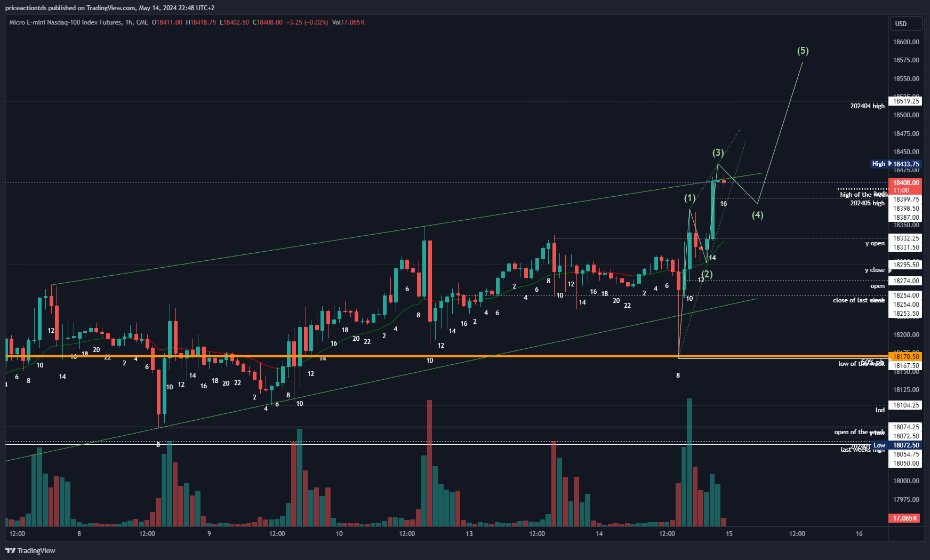Select the wave (5) label
The width and height of the screenshot is (930, 560).
[803, 51]
